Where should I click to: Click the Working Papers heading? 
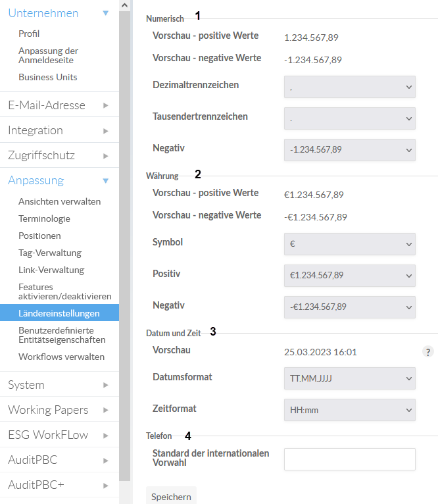point(48,410)
